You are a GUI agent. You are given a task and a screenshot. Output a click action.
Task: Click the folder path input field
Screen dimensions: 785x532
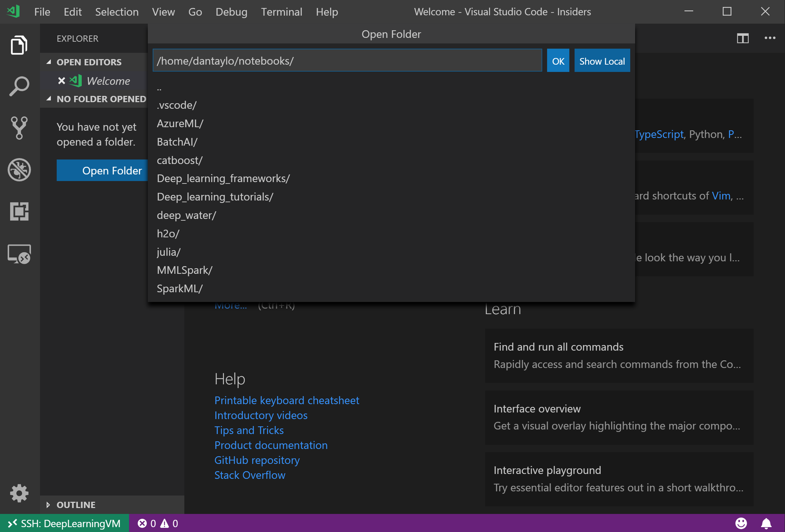pos(346,60)
